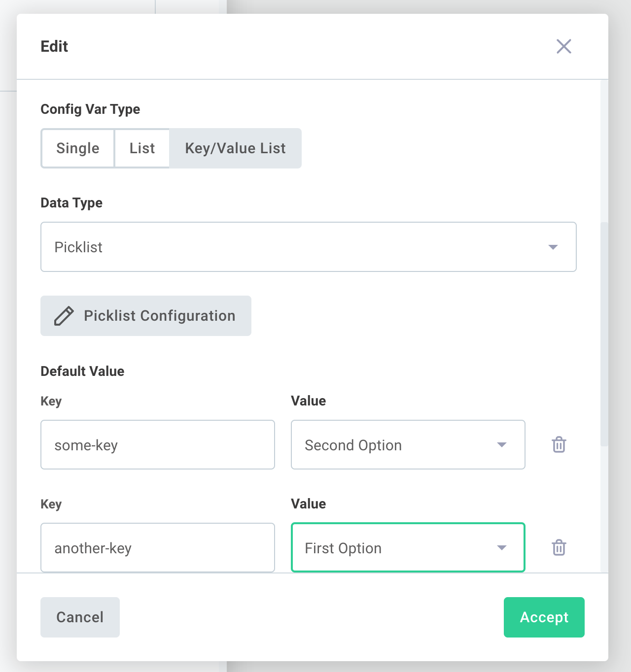Screen dimensions: 631x672
Task: Click the dialog's vertical scrollbar thumb
Action: (x=604, y=335)
